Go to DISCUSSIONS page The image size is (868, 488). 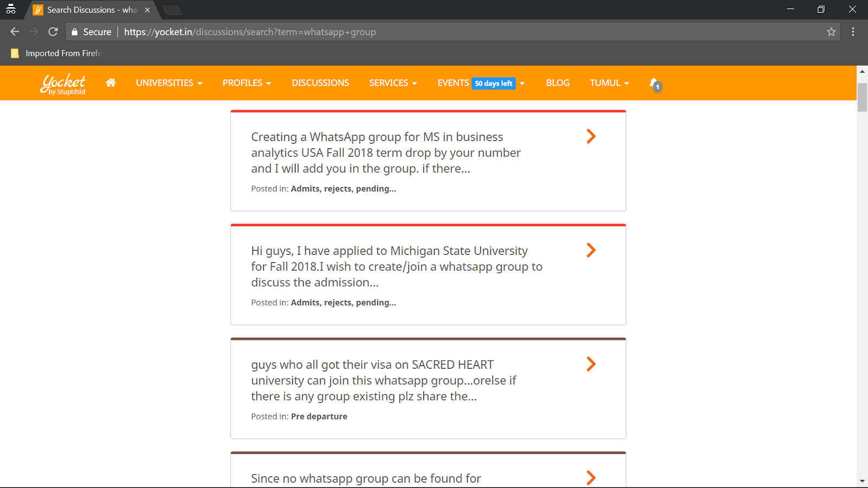(x=320, y=83)
